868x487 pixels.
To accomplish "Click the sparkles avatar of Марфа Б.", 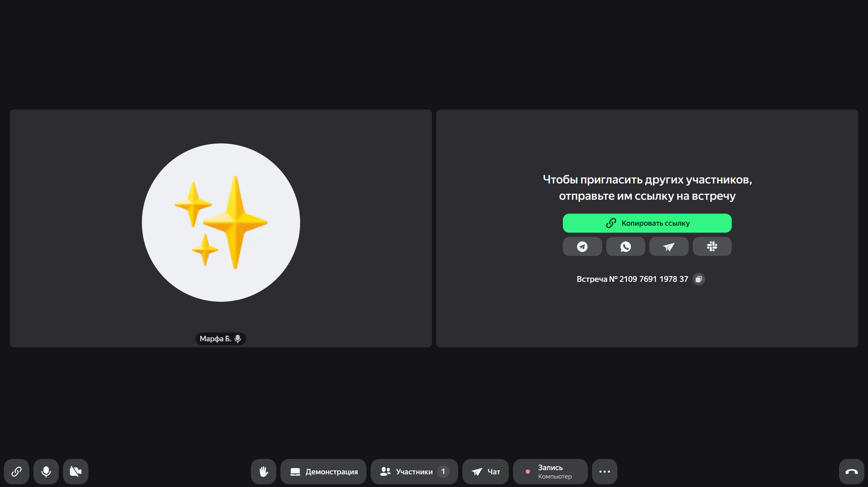I will [x=221, y=222].
